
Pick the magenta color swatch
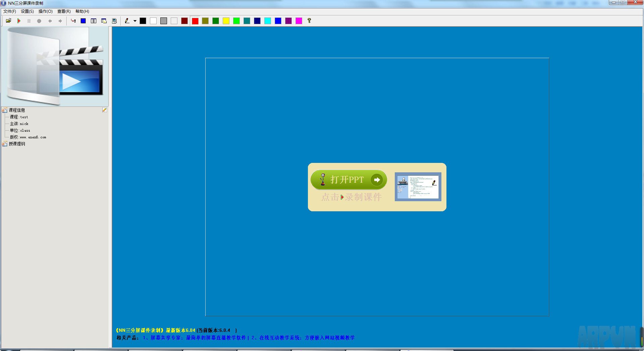(299, 21)
